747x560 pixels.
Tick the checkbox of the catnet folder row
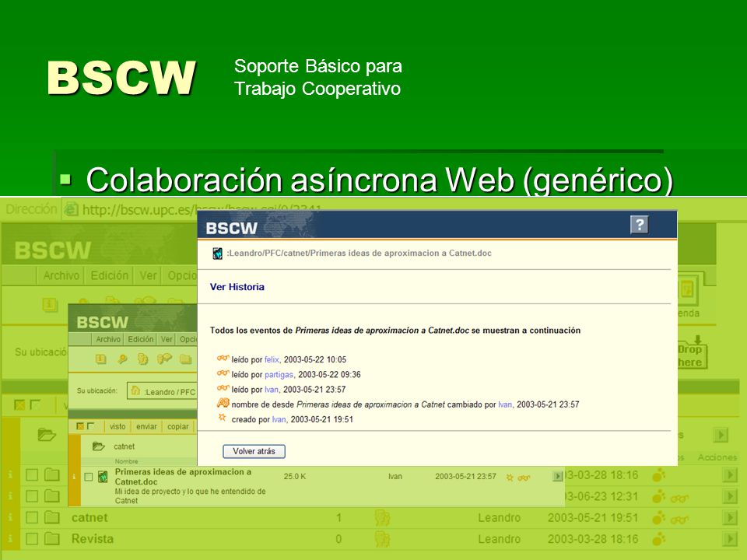point(32,517)
